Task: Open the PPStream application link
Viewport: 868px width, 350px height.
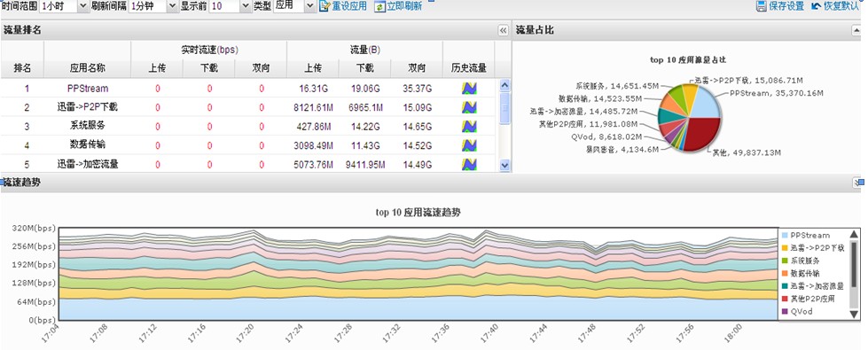Action: (88, 89)
